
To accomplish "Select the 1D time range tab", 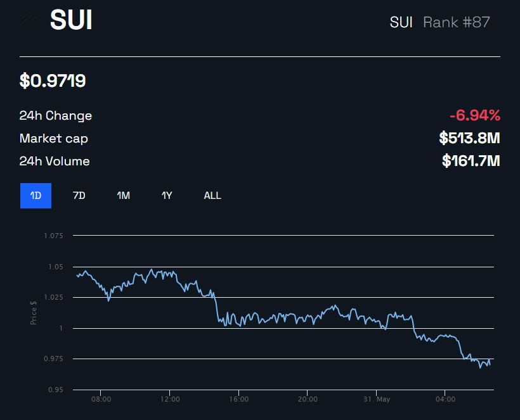I will coord(36,196).
